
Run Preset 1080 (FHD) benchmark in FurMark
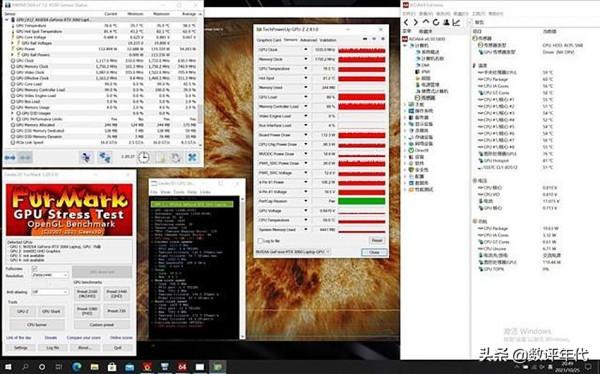click(x=87, y=311)
